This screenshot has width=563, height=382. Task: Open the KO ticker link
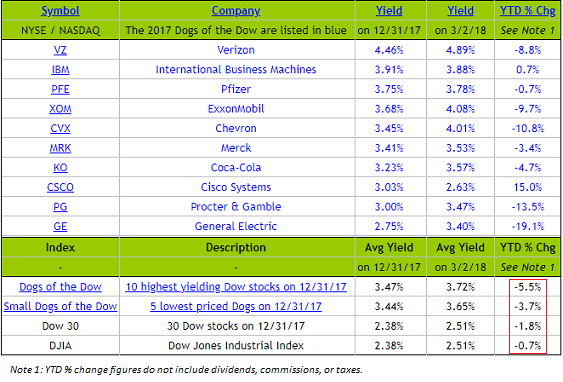point(60,167)
